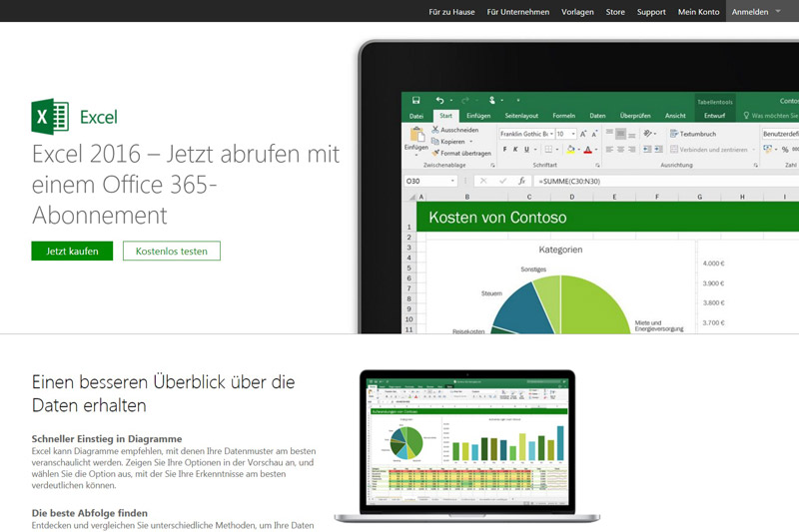Click Verbinden und zentrieren button

(709, 150)
